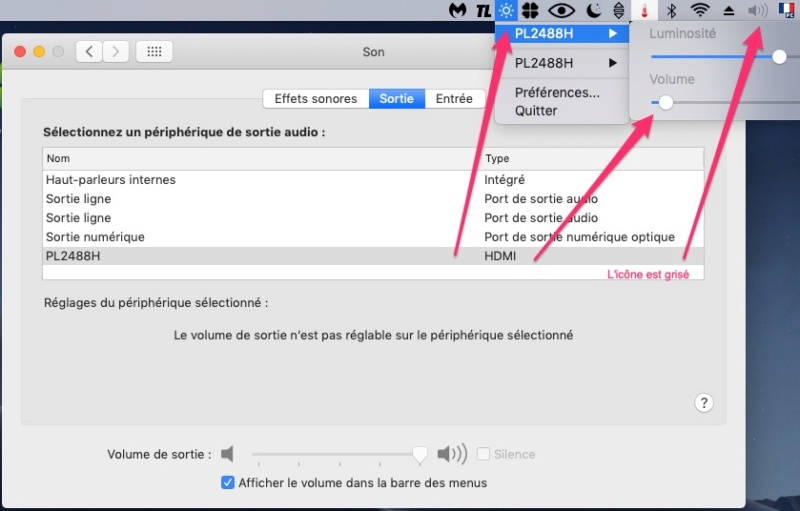Close the Son window with red button

point(20,52)
